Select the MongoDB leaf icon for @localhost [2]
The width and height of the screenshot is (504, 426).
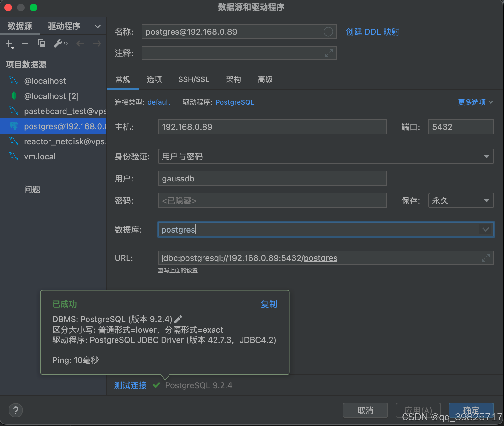coord(14,96)
